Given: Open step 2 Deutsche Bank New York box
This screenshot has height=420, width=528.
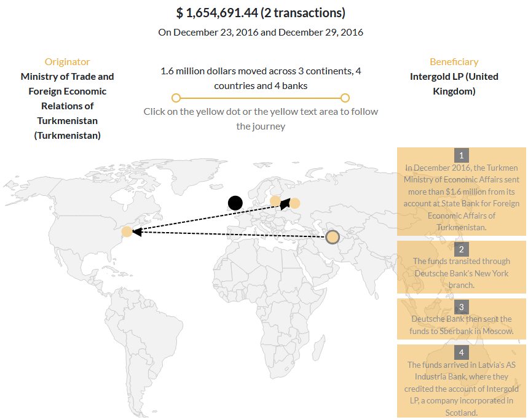Looking at the screenshot, I should tap(462, 267).
